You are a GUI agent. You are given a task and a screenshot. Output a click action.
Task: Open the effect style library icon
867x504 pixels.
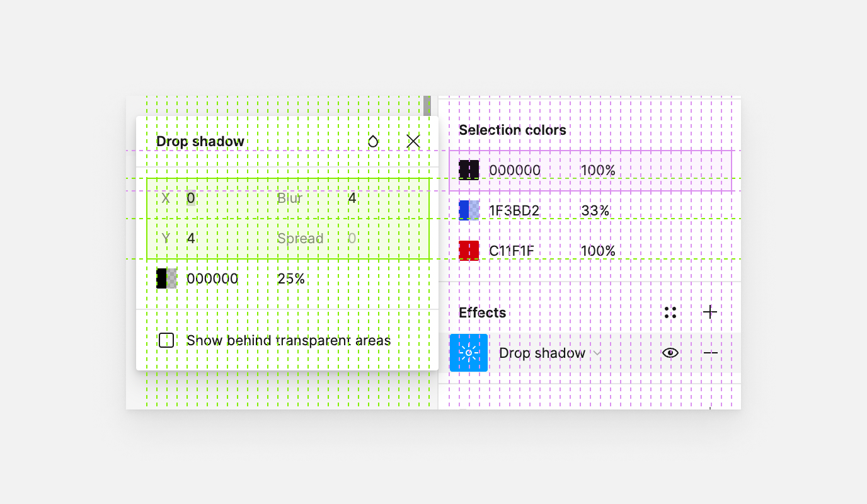(670, 312)
